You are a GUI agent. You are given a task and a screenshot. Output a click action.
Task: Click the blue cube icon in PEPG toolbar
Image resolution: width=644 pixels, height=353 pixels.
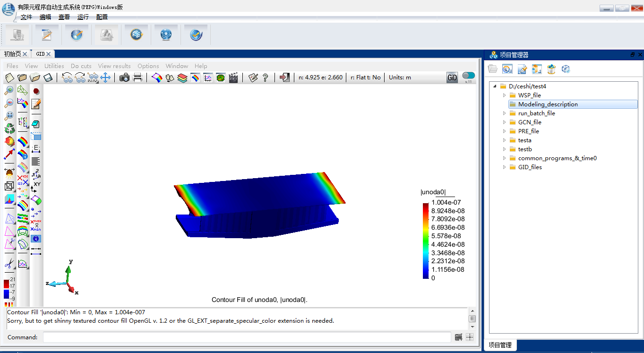(x=137, y=35)
